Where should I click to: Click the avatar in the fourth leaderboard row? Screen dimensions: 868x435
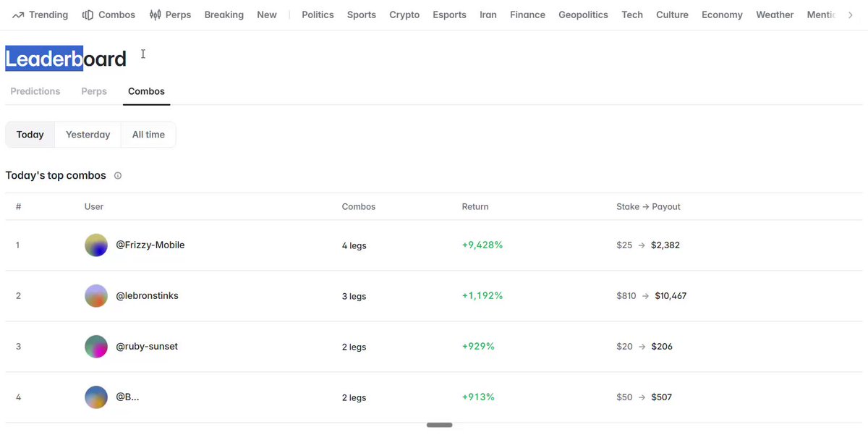coord(96,397)
